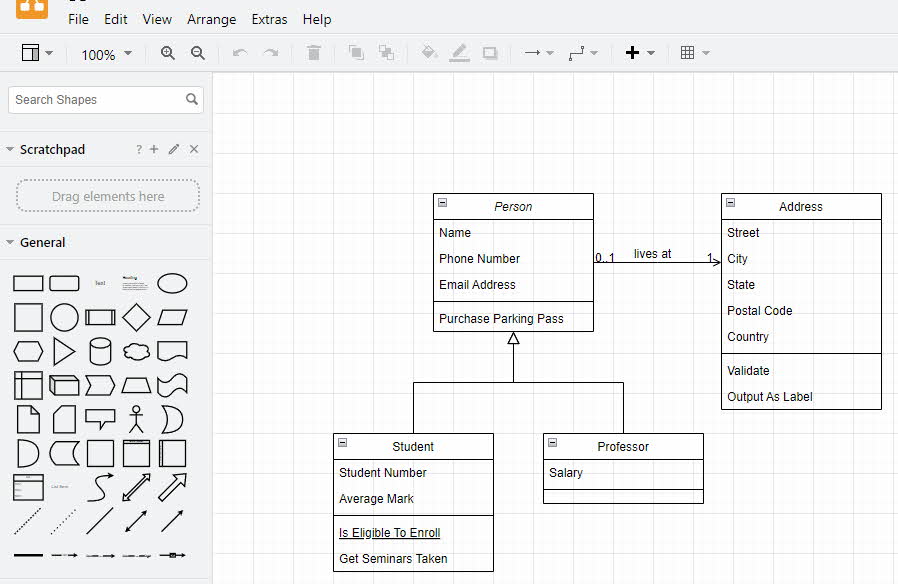Click the Undo arrow in toolbar

240,54
